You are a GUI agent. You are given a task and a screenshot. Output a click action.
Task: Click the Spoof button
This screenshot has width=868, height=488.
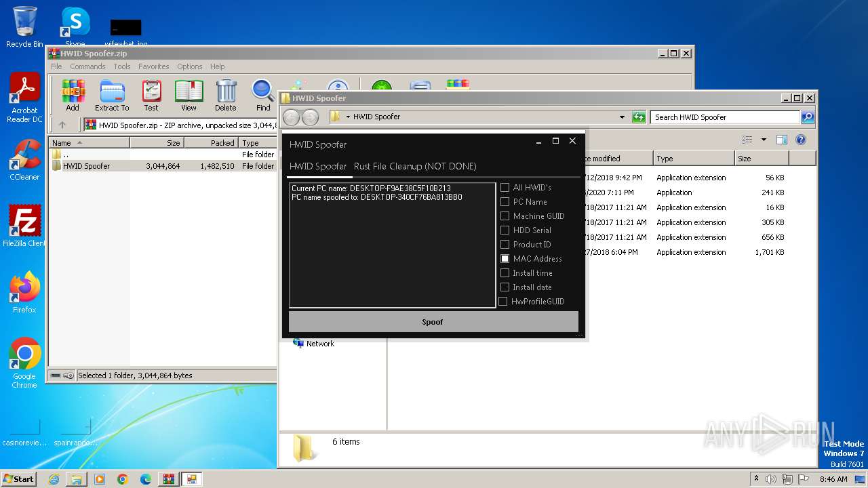(x=433, y=322)
